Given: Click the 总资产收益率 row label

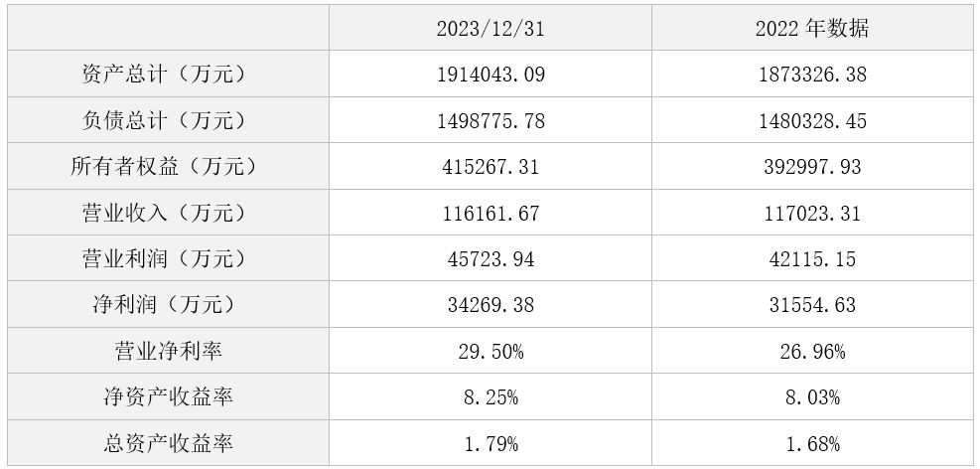Looking at the screenshot, I should point(168,443).
